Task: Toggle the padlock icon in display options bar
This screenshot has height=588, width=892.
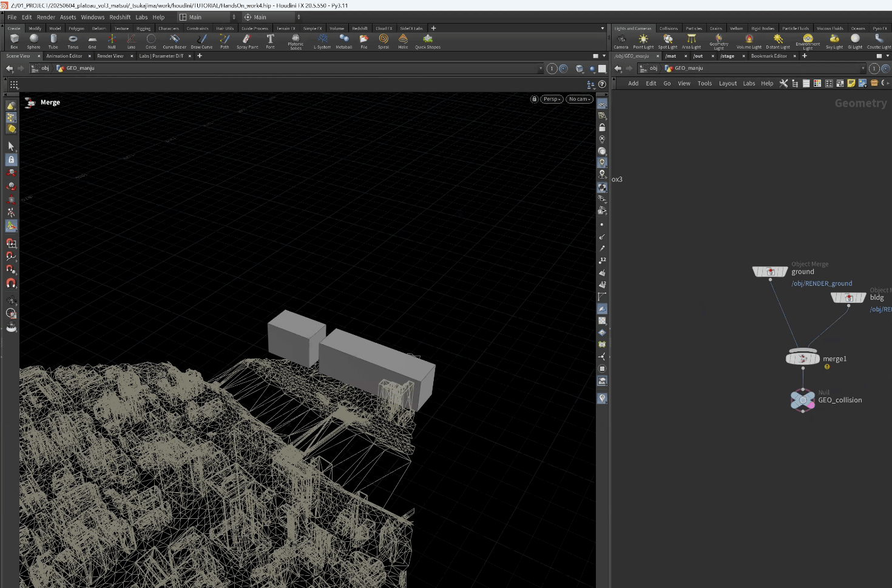Action: tap(602, 127)
